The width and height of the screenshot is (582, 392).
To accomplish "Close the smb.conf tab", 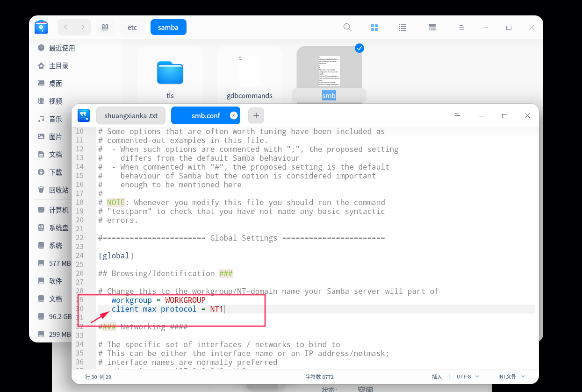I will tap(234, 115).
